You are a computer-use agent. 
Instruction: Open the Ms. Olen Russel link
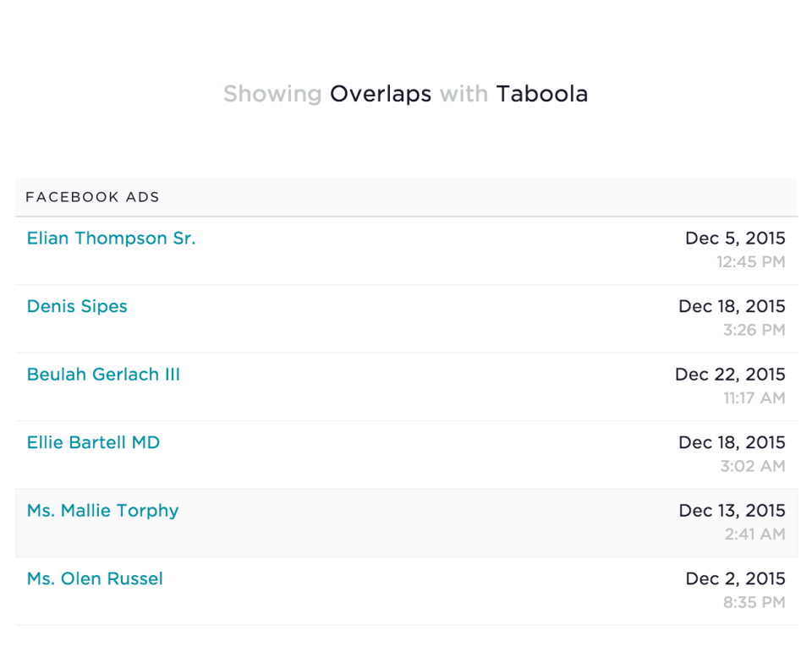coord(95,578)
